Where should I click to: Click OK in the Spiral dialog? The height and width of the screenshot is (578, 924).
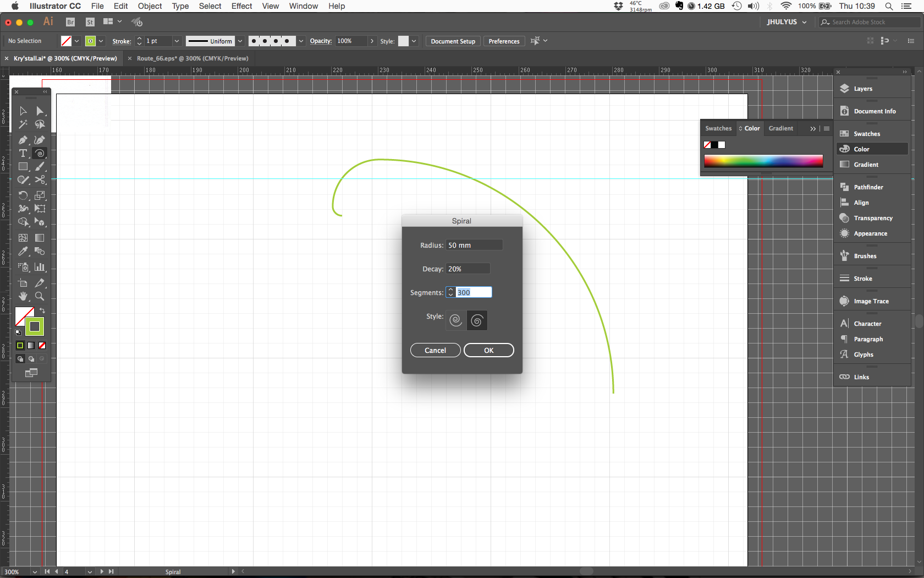(x=489, y=350)
